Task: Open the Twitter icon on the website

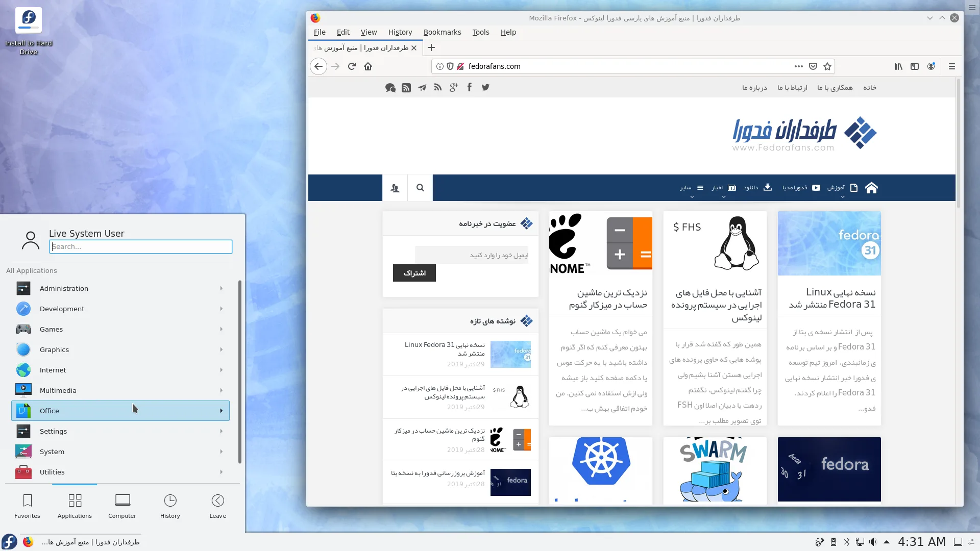Action: tap(485, 87)
